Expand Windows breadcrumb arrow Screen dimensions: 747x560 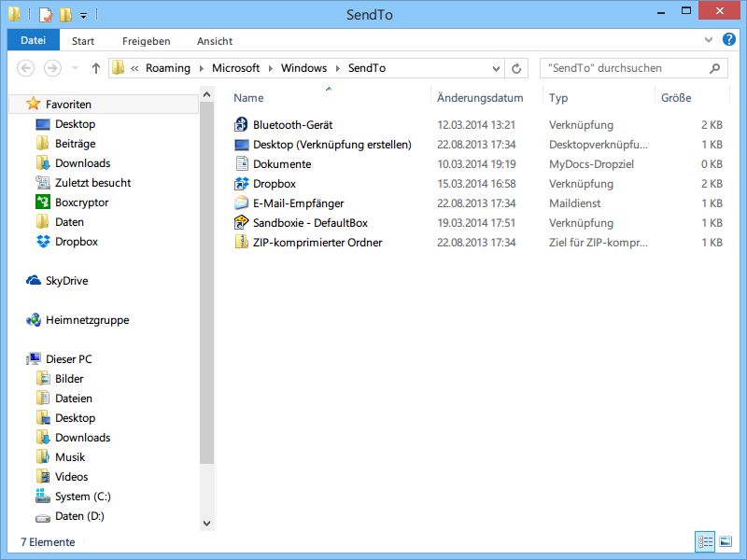[337, 68]
